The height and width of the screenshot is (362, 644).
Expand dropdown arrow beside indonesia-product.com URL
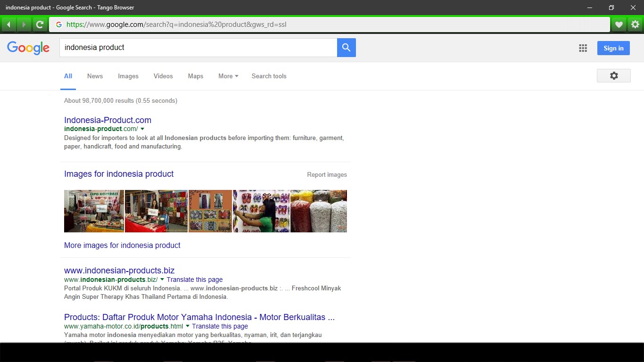(142, 129)
